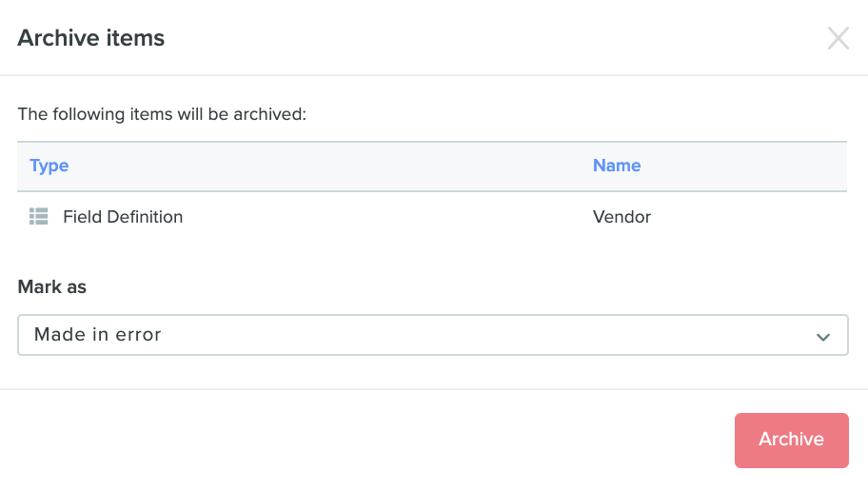
Task: Sort table by Name column
Action: pyautogui.click(x=617, y=166)
